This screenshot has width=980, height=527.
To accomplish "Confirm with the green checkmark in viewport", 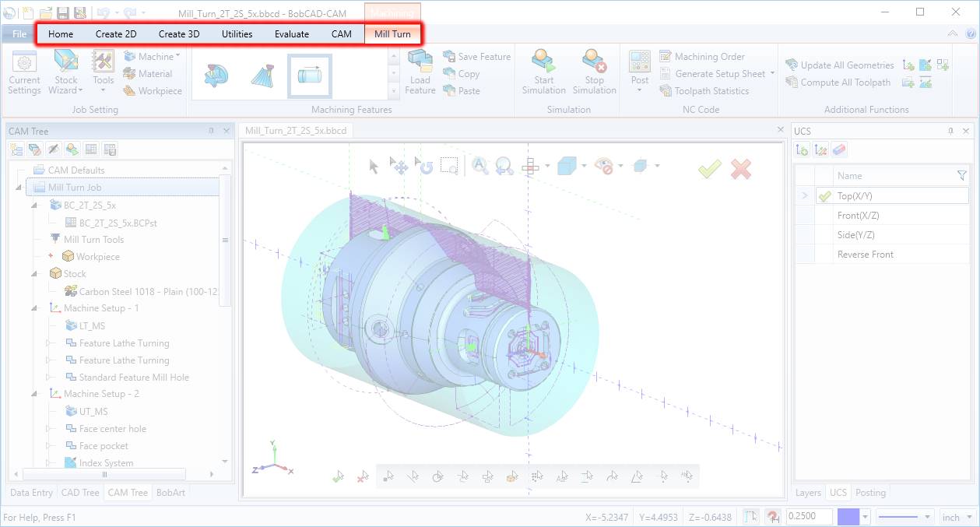I will tap(709, 169).
